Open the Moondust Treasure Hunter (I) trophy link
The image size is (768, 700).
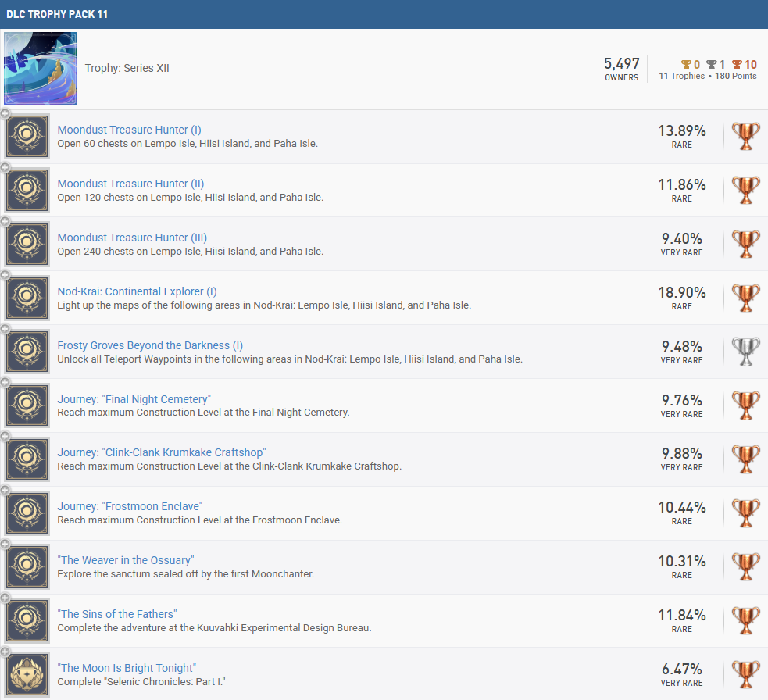coord(130,130)
